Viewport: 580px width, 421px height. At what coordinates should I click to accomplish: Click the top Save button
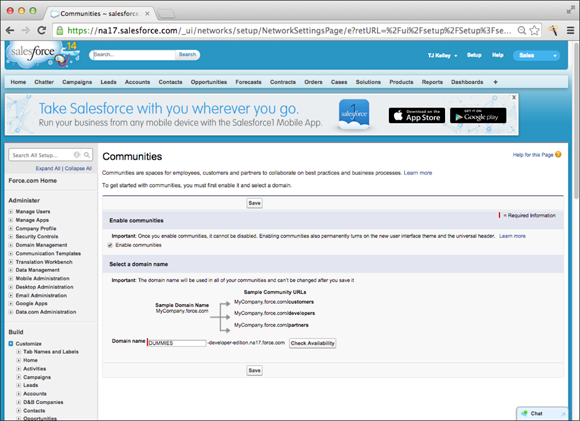[254, 203]
